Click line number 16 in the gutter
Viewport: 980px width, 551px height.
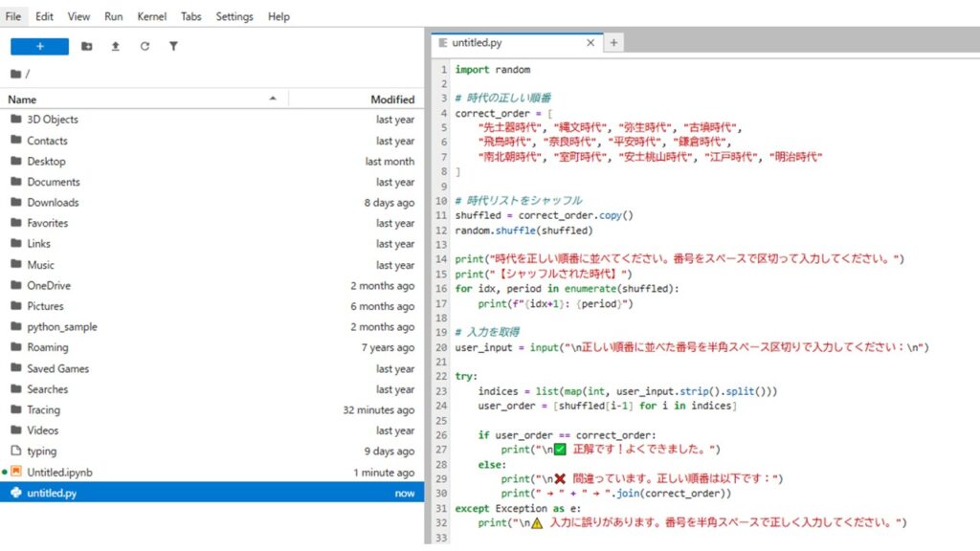[441, 289]
